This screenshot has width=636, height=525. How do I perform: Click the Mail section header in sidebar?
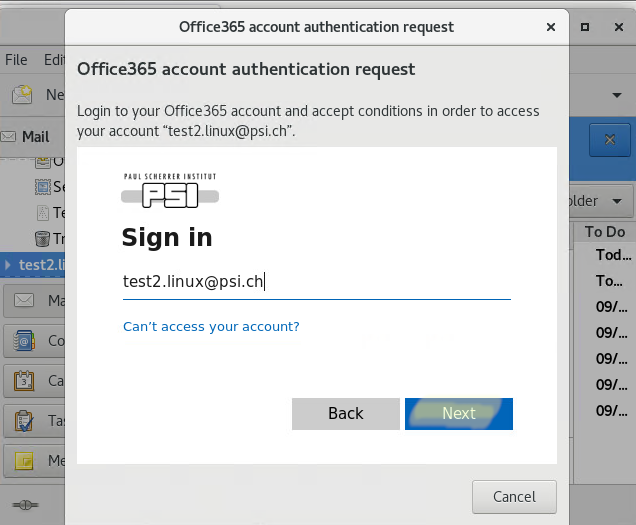pyautogui.click(x=34, y=136)
